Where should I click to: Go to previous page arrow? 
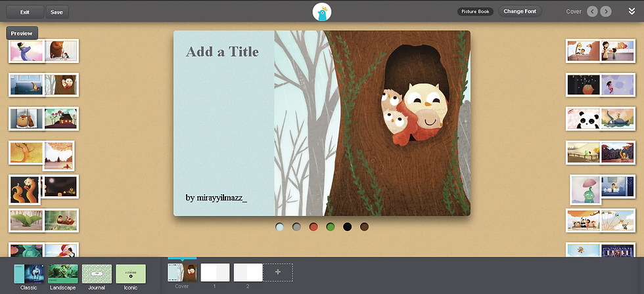(x=592, y=11)
